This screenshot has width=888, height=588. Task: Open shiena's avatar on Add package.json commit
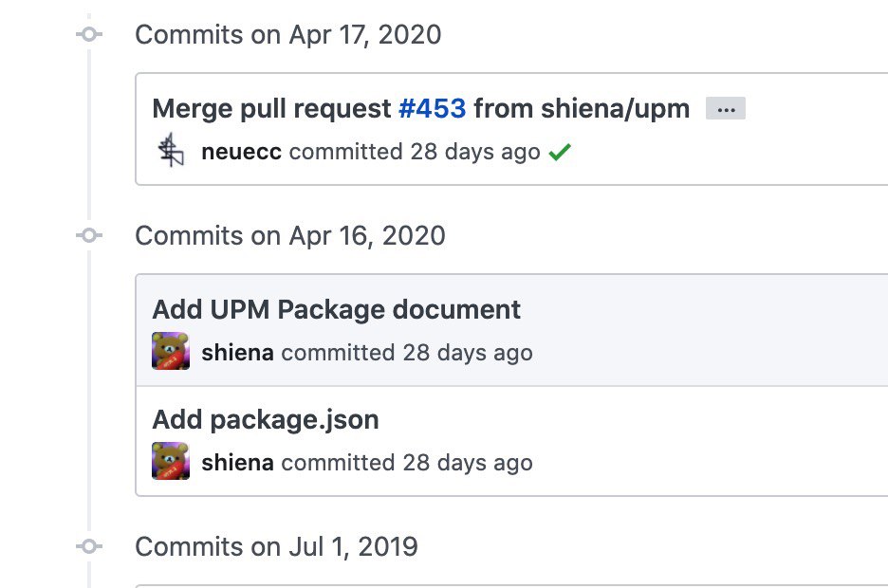[x=171, y=461]
